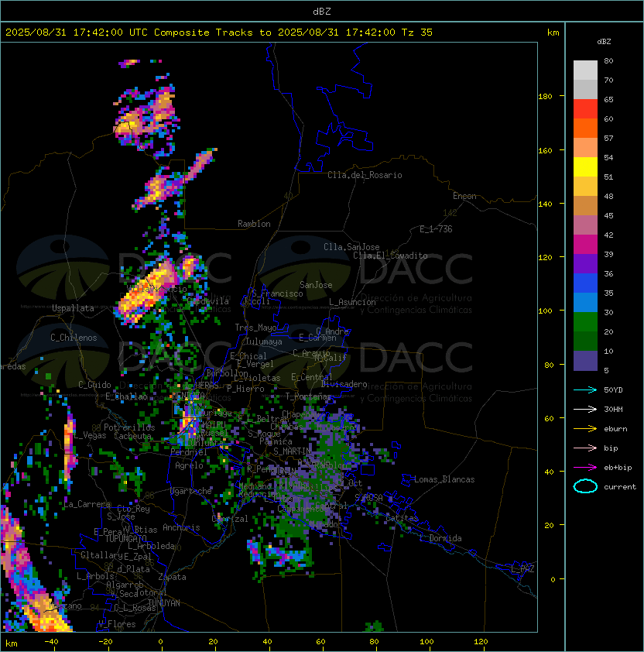The height and width of the screenshot is (652, 644).
Task: Pick the magenta 39–42 dBZ color band
Action: 585,245
